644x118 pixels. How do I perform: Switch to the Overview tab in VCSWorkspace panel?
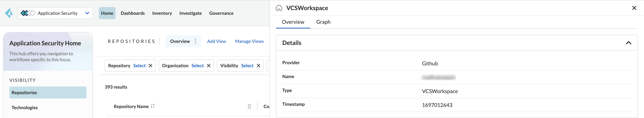pos(293,22)
